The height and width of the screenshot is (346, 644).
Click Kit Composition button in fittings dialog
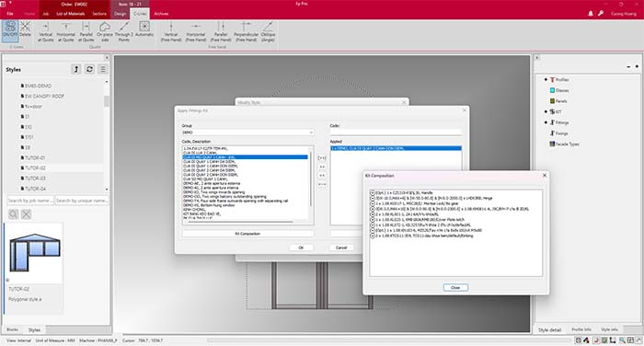(x=247, y=234)
